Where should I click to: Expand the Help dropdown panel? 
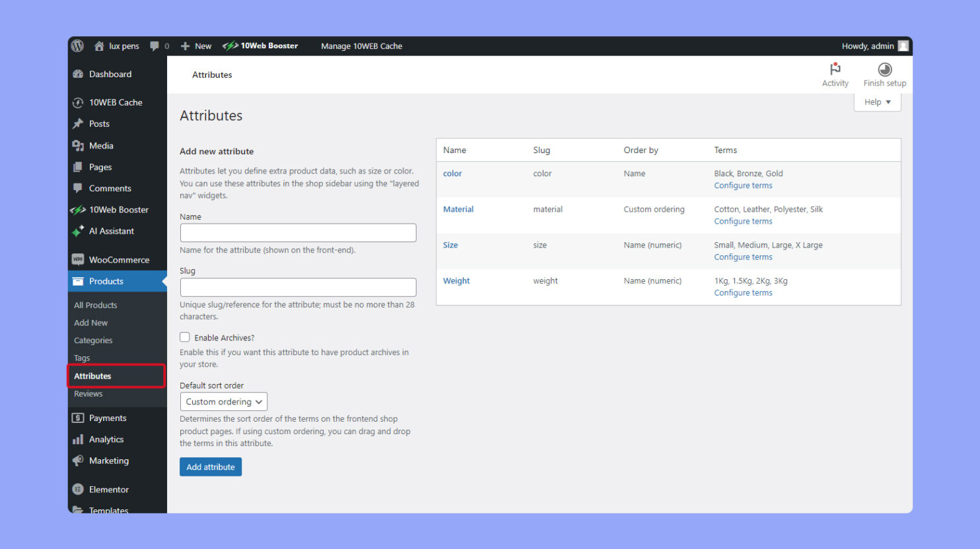click(x=877, y=102)
